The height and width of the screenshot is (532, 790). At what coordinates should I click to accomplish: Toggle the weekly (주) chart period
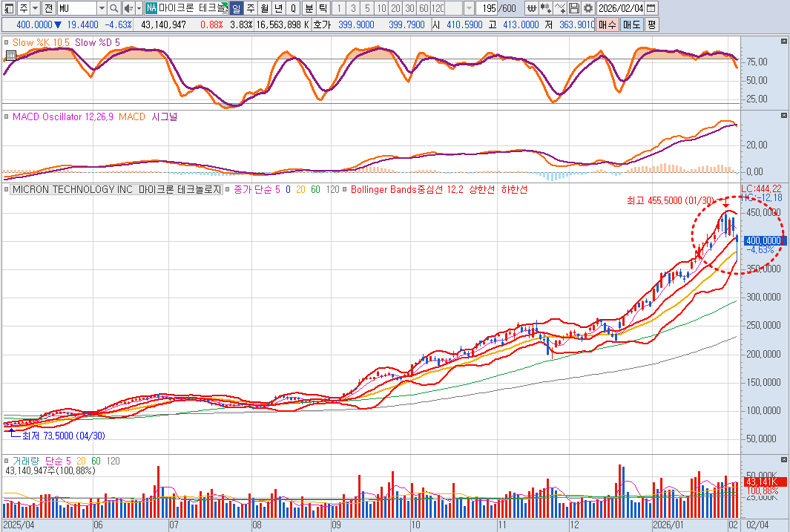click(250, 8)
